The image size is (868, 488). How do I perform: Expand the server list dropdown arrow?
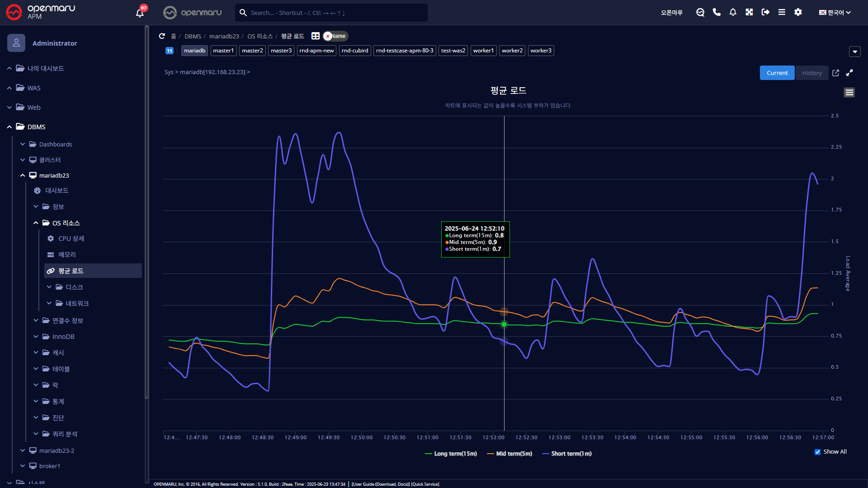(x=854, y=52)
